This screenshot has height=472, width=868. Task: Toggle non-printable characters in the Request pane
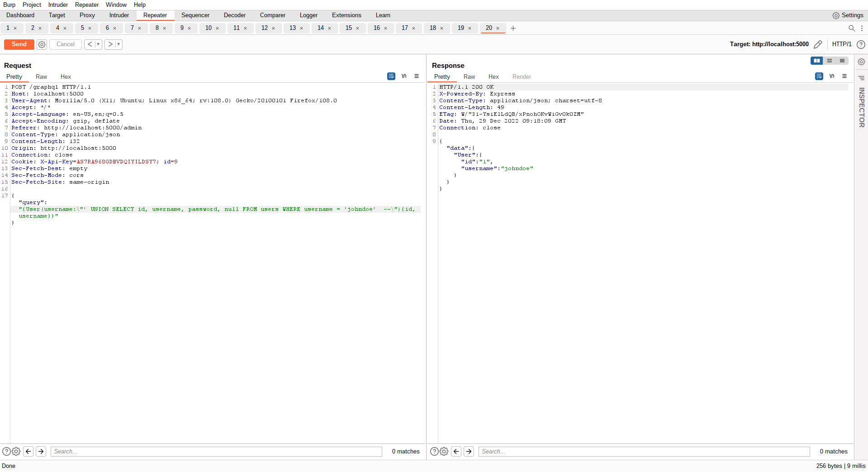(x=404, y=76)
